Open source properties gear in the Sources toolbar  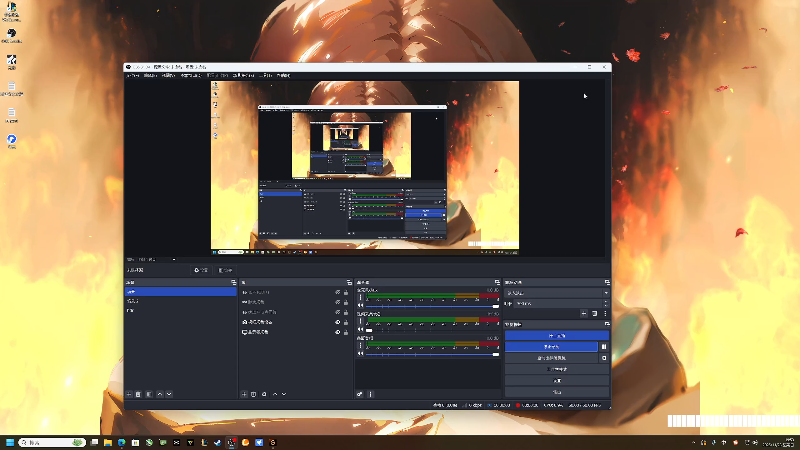click(x=264, y=394)
